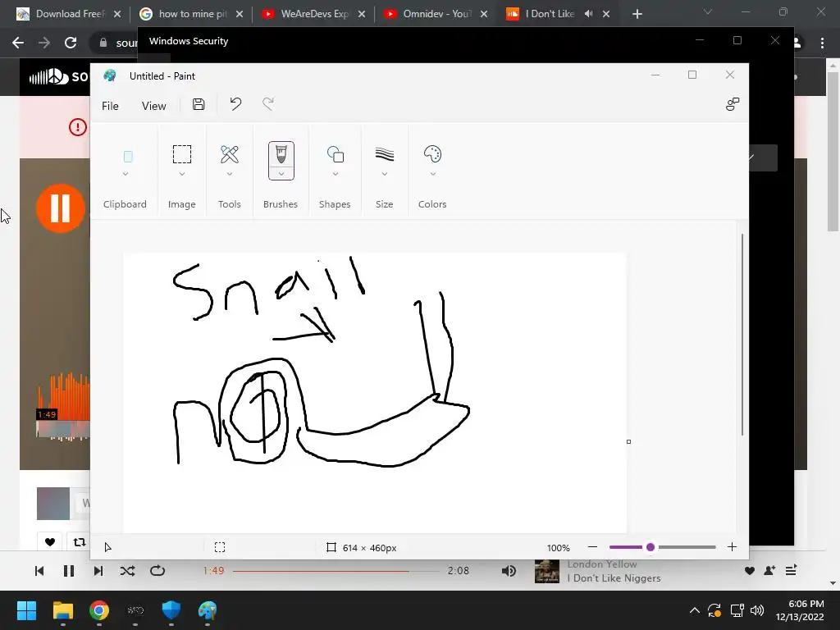Expand the Shapes dropdown chevron

[x=336, y=174]
